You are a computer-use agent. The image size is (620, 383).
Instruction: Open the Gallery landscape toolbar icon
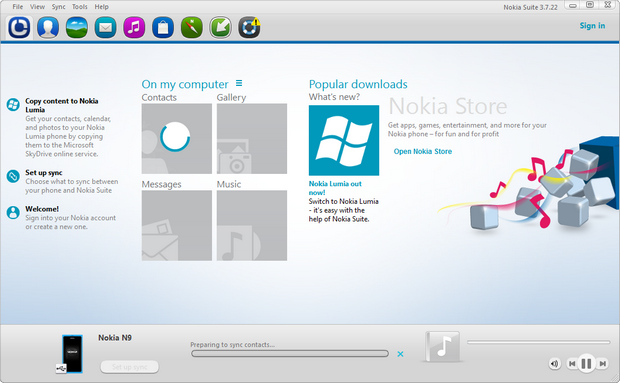coord(77,27)
